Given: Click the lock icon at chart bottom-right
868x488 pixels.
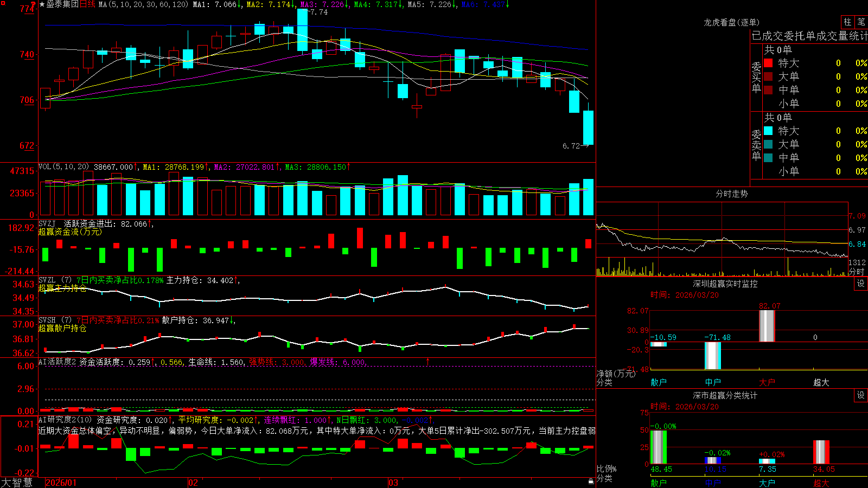Looking at the screenshot, I should point(591,481).
